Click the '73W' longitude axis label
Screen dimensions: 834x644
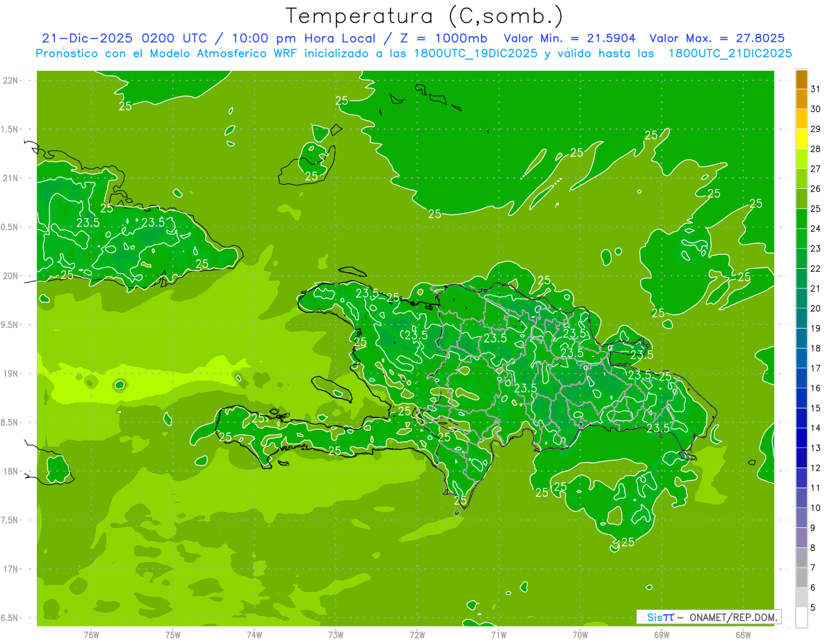336,634
